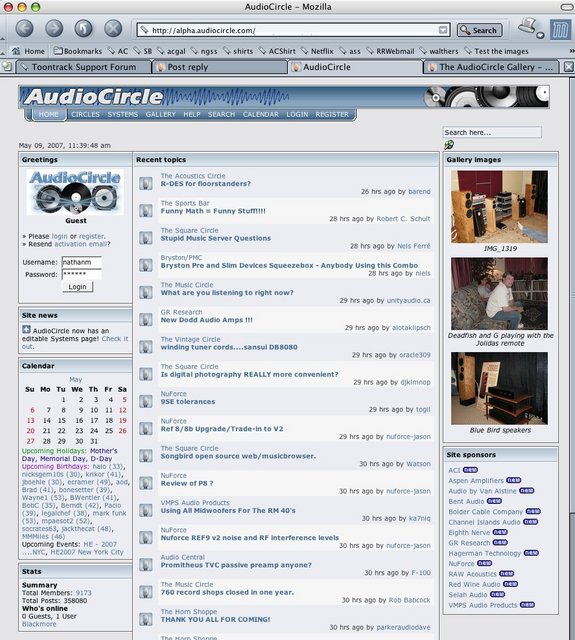This screenshot has height=640, width=575.
Task: Click topic icon beside R-DES for floorstanders
Action: [x=146, y=183]
